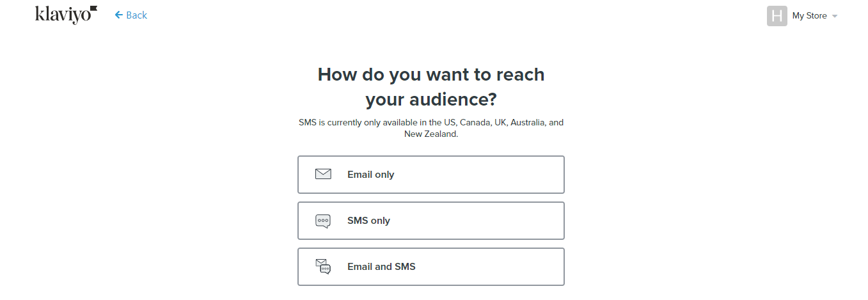Click the Back arrow icon
The height and width of the screenshot is (300, 868).
[x=118, y=15]
